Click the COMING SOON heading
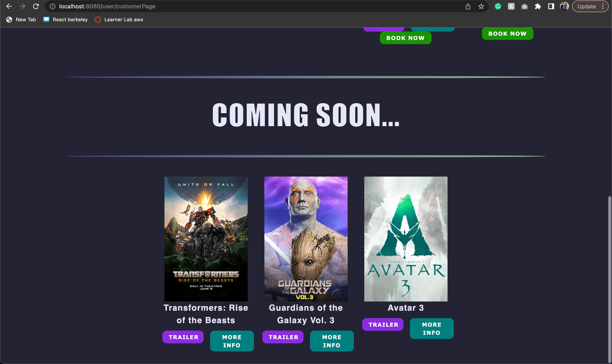 [306, 115]
